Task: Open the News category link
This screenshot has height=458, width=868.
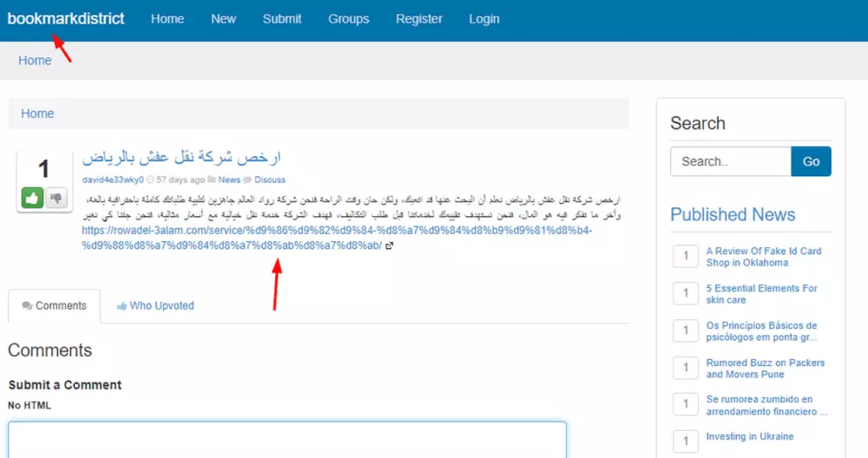Action: pyautogui.click(x=229, y=180)
